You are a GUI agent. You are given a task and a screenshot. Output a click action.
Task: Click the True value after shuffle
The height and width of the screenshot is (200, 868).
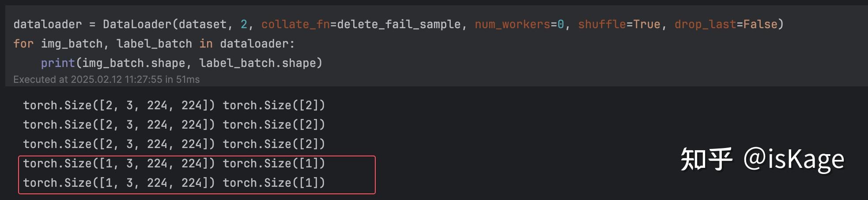click(647, 24)
